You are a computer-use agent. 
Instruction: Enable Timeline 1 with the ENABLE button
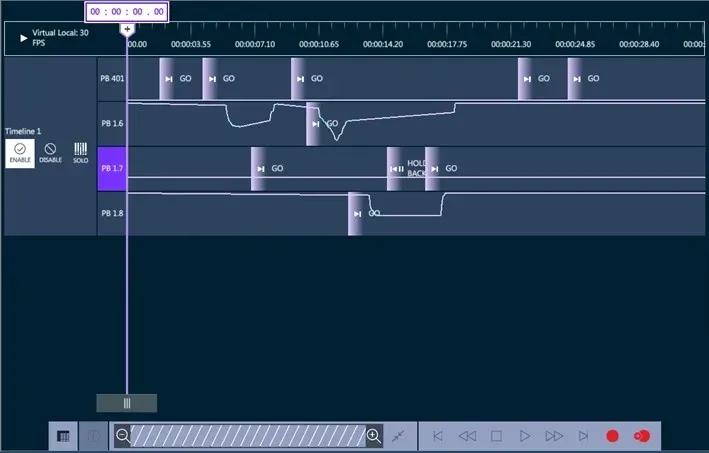(x=20, y=153)
